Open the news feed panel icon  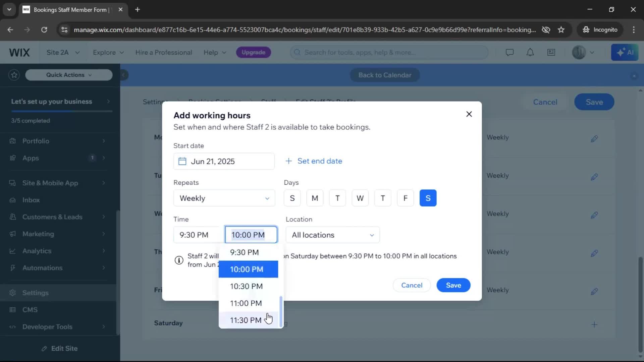pyautogui.click(x=551, y=52)
